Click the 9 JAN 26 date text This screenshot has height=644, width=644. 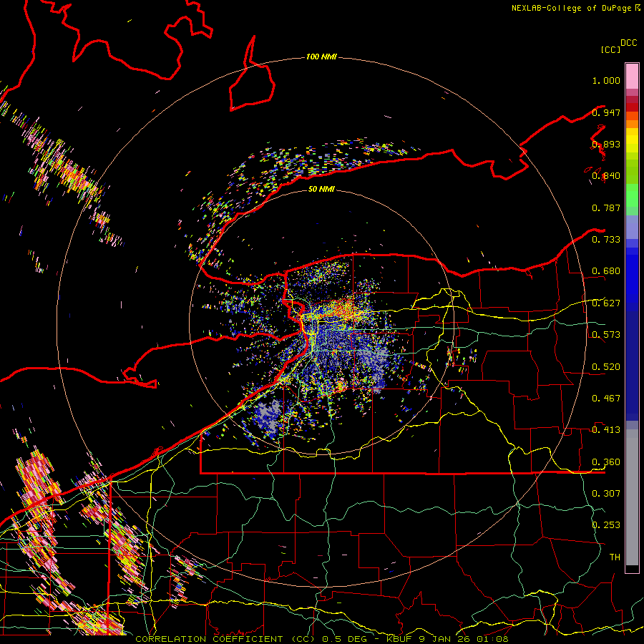[444, 639]
